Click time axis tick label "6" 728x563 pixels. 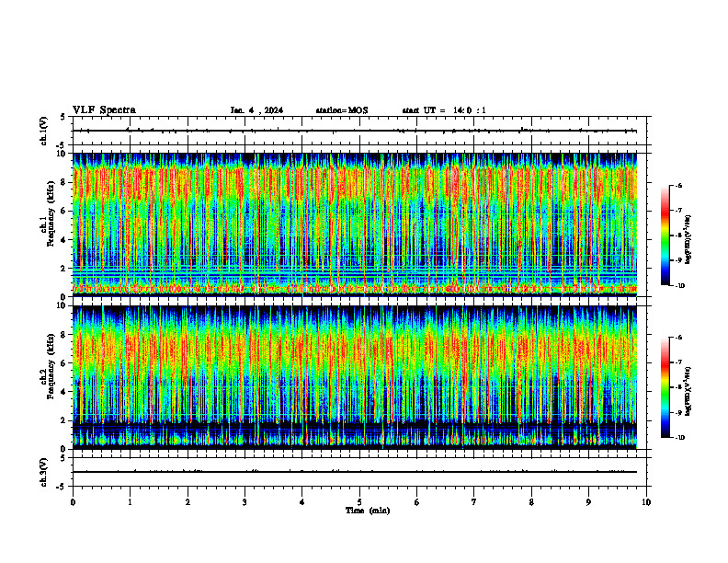pos(417,502)
